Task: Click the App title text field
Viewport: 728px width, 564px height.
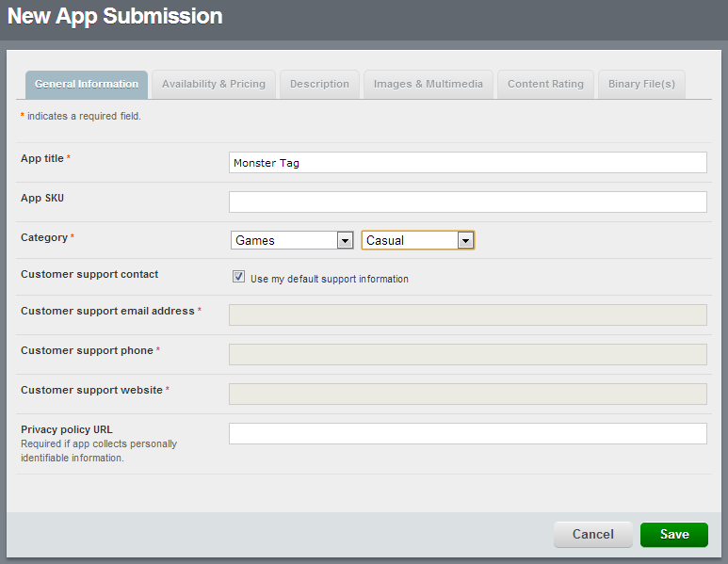Action: (467, 163)
